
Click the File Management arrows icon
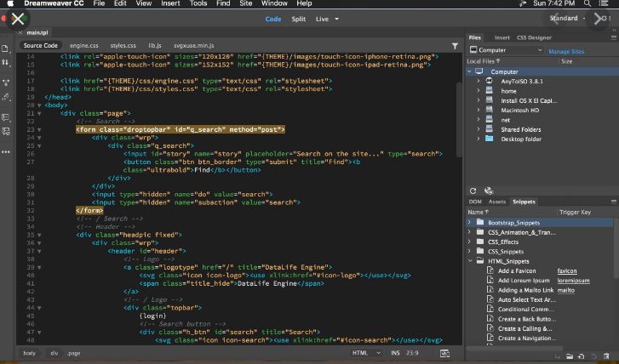coord(5,62)
